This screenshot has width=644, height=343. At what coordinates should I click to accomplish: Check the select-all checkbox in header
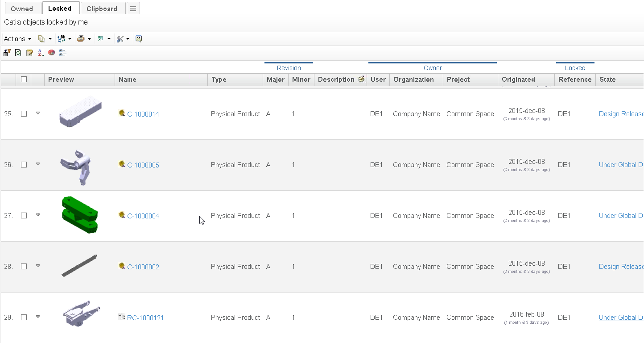pos(24,79)
